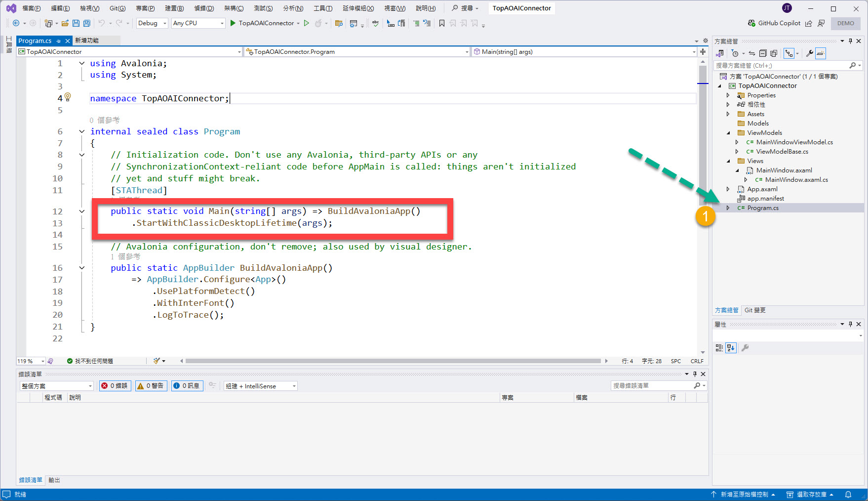Click the New Project toolbar icon
Image resolution: width=868 pixels, height=501 pixels.
tap(48, 23)
